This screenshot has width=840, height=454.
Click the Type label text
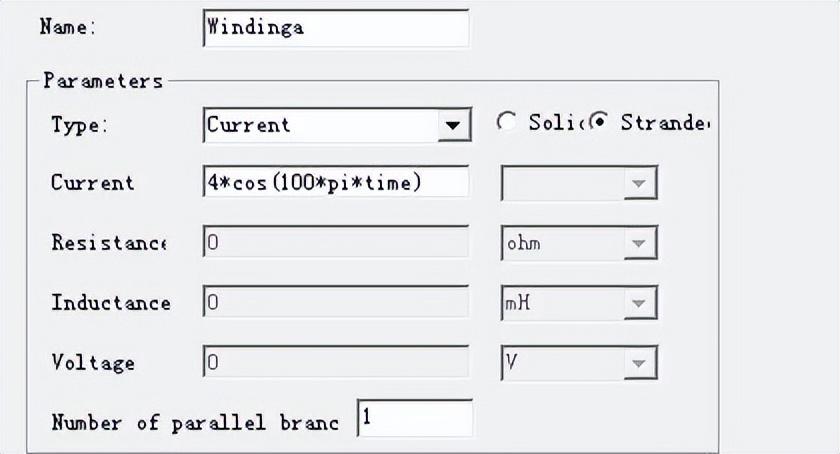point(79,125)
